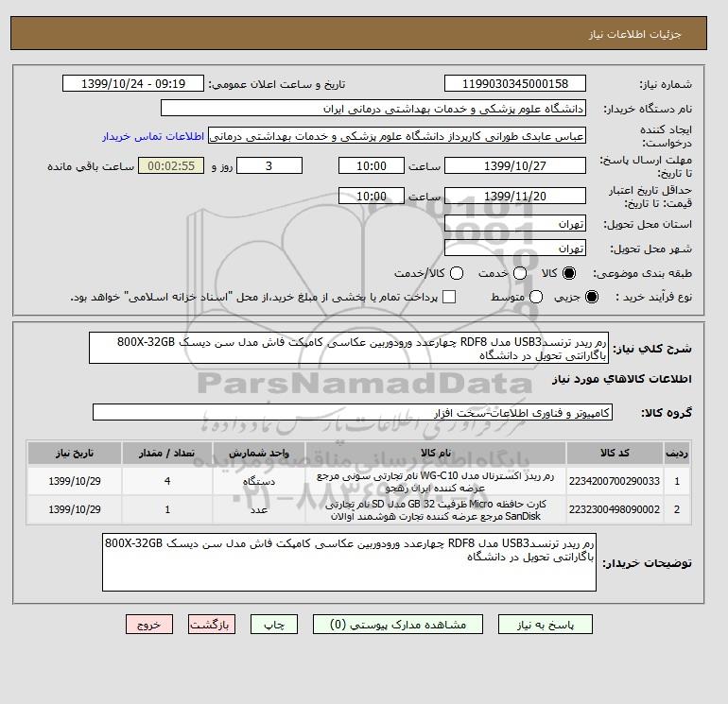Click the توضیحات خریدار text area
The image size is (728, 704).
[349, 562]
